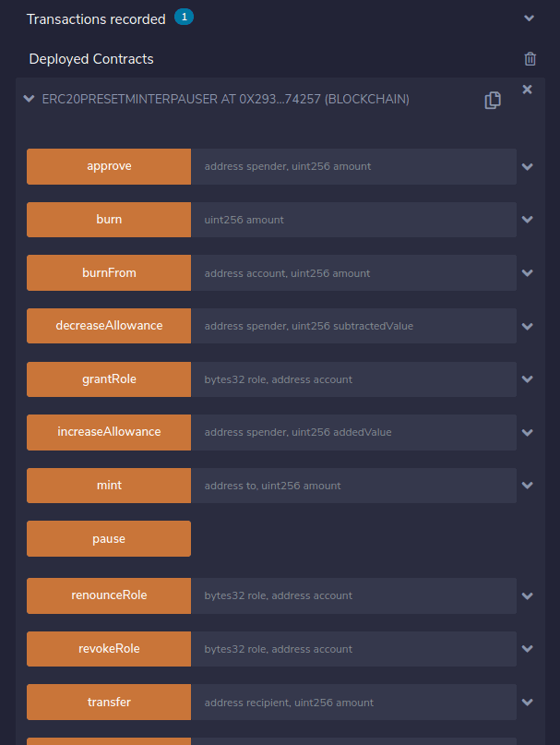Execute the burnFrom function
The height and width of the screenshot is (745, 560).
[109, 273]
